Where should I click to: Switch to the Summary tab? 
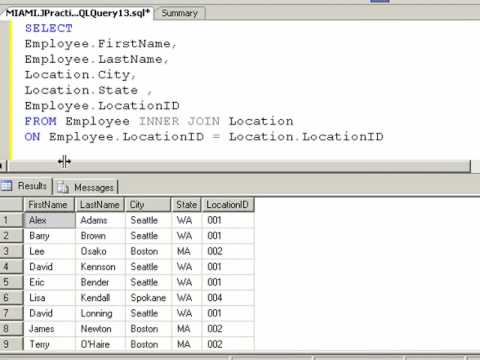(179, 13)
